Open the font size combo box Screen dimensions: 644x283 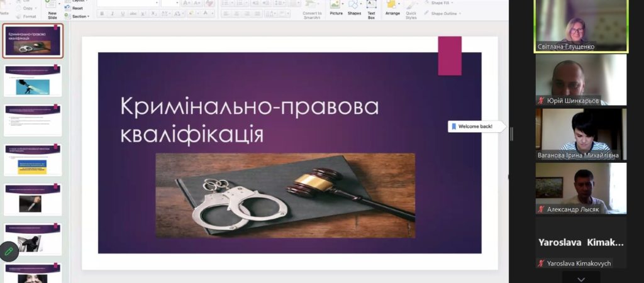click(170, 3)
